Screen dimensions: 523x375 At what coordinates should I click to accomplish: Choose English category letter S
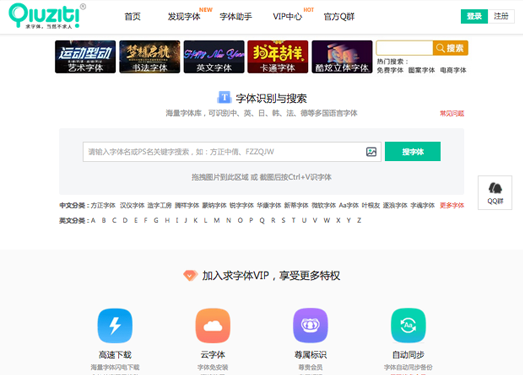coord(284,221)
